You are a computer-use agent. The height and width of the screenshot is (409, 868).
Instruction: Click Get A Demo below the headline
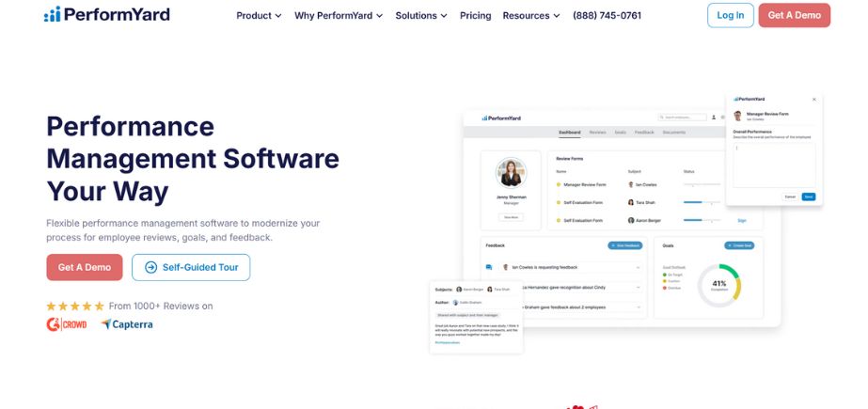click(84, 267)
